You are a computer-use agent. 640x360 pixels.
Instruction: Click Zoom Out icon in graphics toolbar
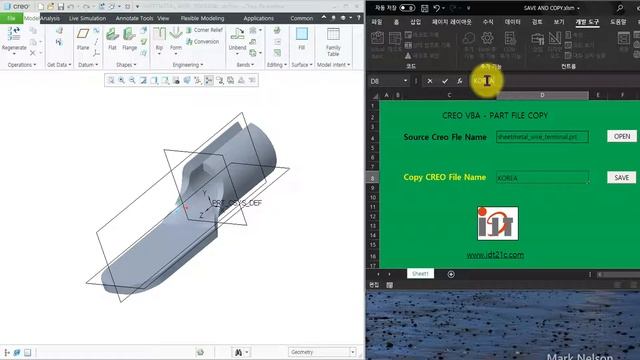pyautogui.click(x=132, y=80)
